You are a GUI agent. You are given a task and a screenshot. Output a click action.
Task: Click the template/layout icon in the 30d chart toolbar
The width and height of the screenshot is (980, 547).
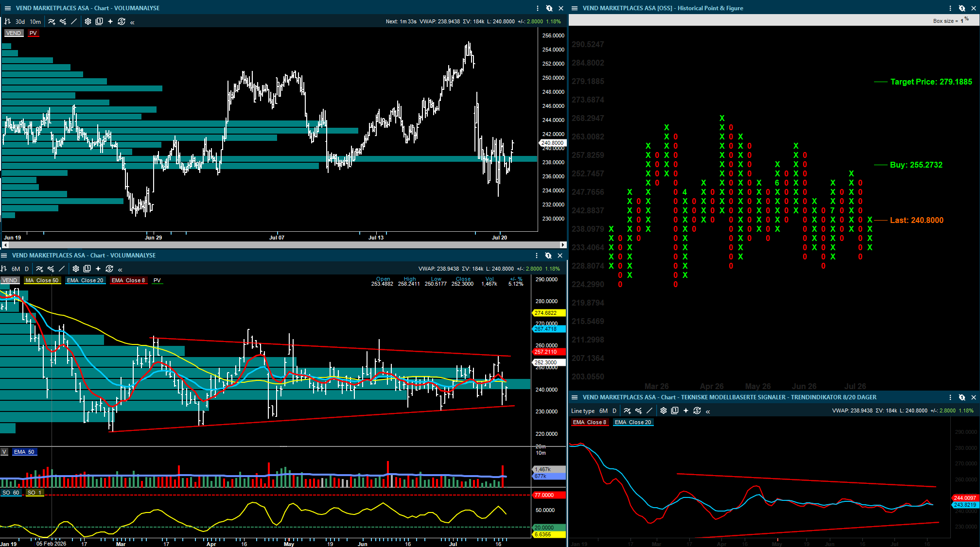(x=99, y=21)
